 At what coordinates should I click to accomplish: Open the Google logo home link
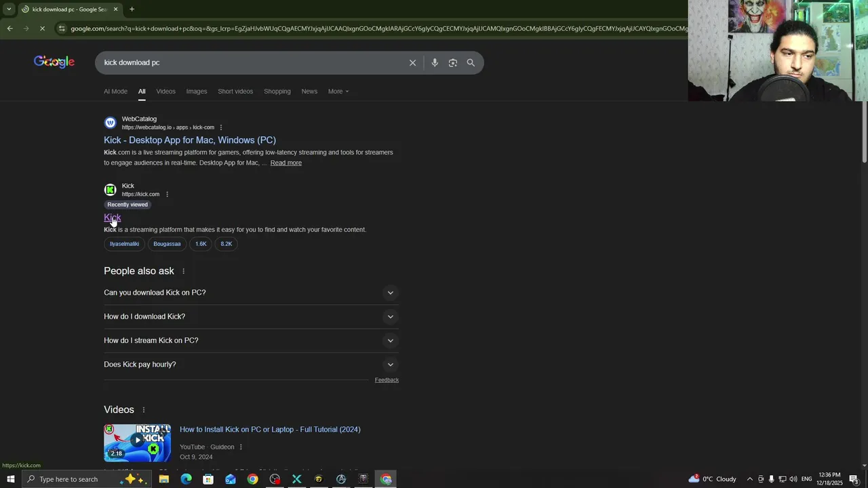[54, 62]
